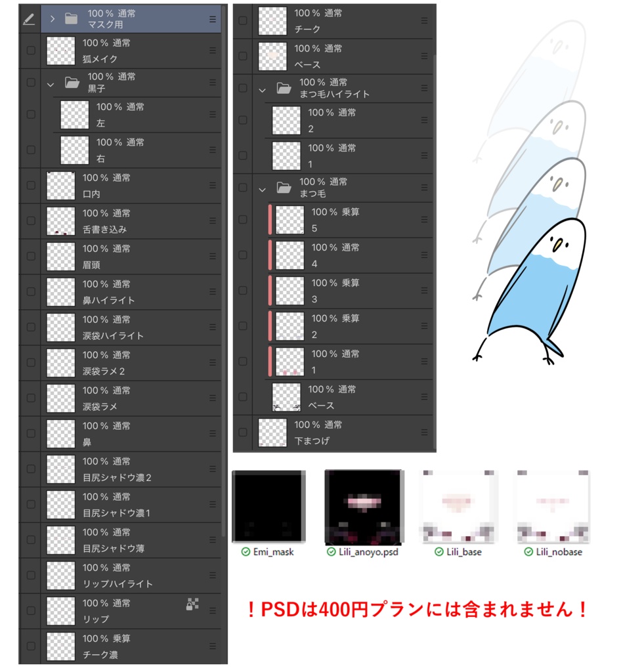Show the 涙袋ラメ2 layer via its checkbox
The height and width of the screenshot is (672, 621).
click(31, 362)
